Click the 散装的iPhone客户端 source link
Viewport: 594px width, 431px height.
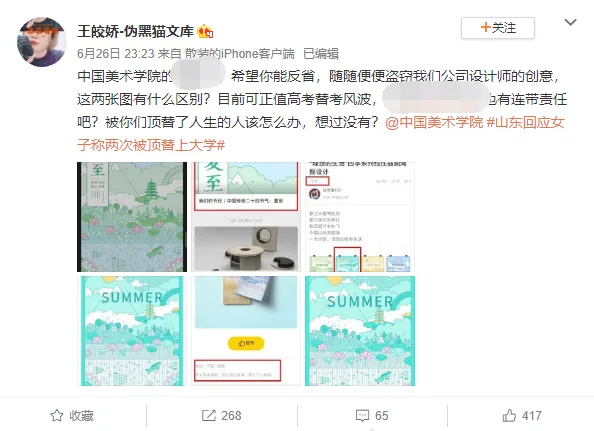pyautogui.click(x=239, y=54)
